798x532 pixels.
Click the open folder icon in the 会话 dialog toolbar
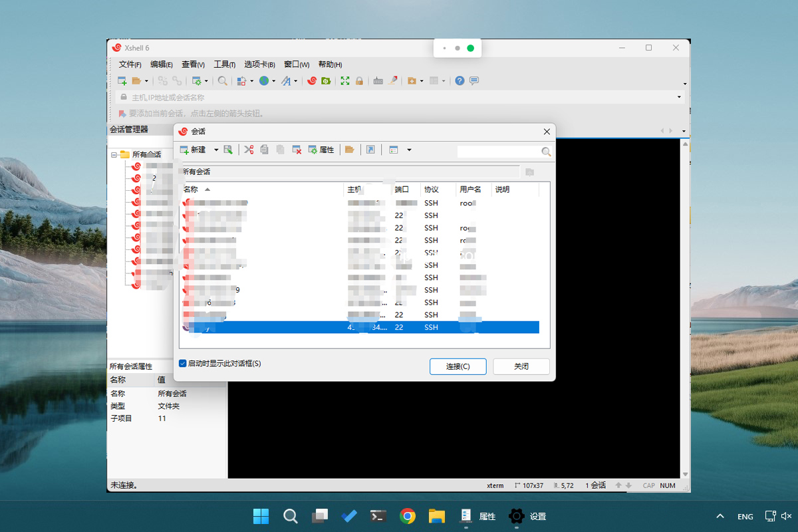(x=349, y=150)
